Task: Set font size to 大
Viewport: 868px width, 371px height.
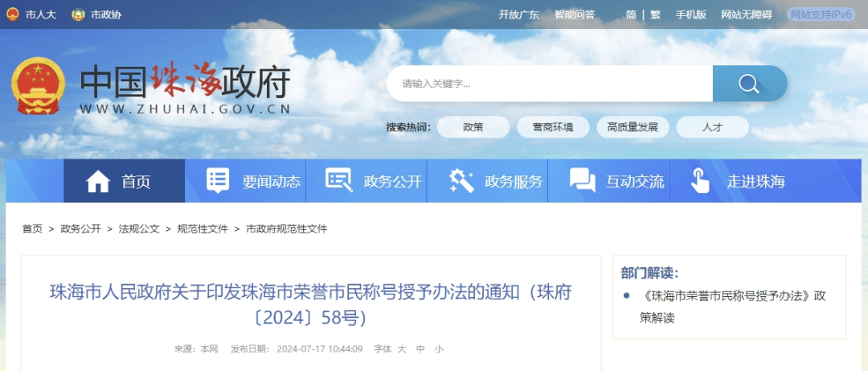Action: tap(403, 348)
